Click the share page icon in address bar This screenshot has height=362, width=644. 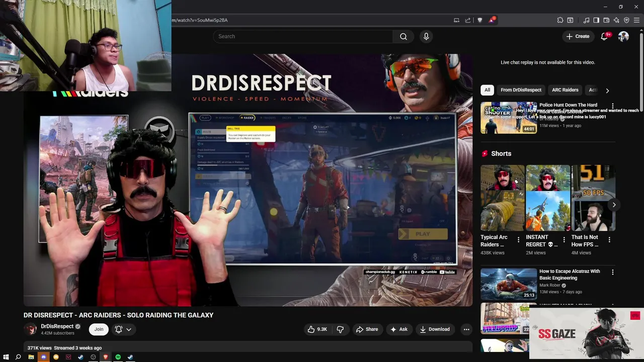point(468,20)
